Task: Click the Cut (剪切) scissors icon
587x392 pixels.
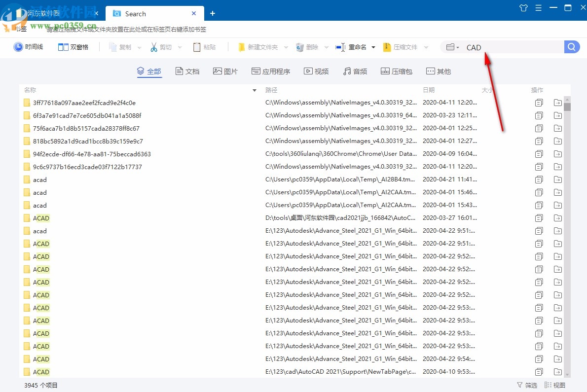Action: tap(154, 47)
